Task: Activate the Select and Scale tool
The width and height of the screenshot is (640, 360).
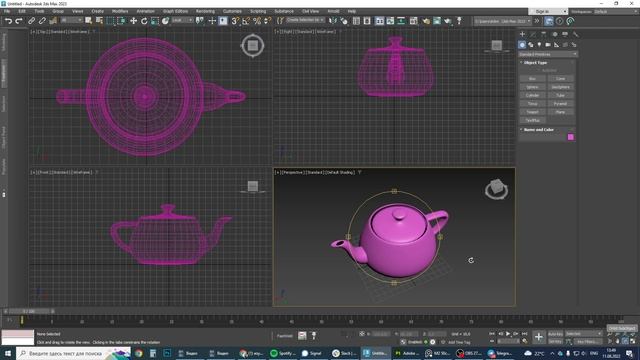Action: (x=155, y=21)
